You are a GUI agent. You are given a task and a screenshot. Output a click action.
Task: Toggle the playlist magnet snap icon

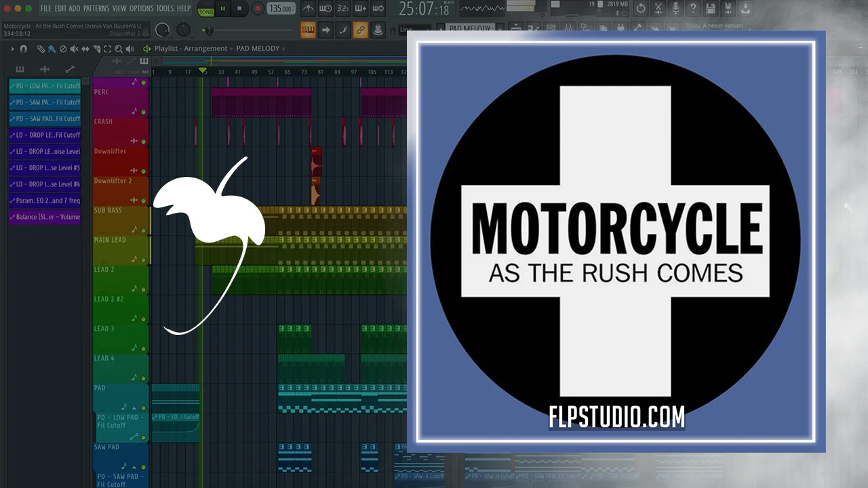pos(24,49)
